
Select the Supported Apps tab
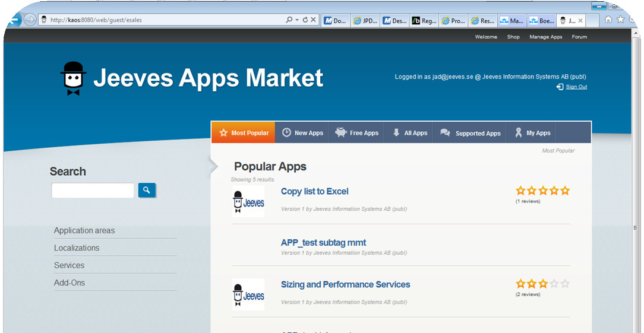coord(469,132)
